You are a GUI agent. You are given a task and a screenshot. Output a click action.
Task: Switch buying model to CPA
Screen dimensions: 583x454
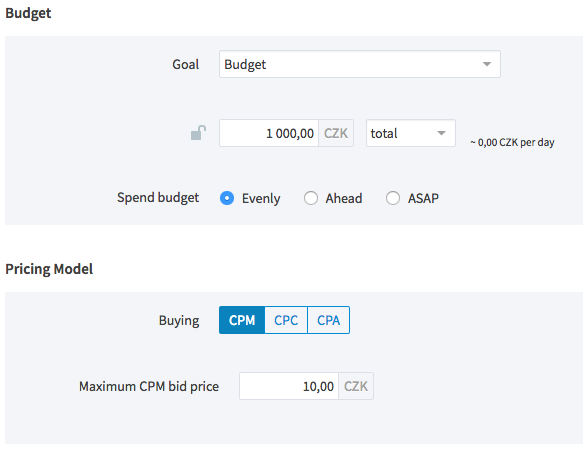click(x=329, y=320)
